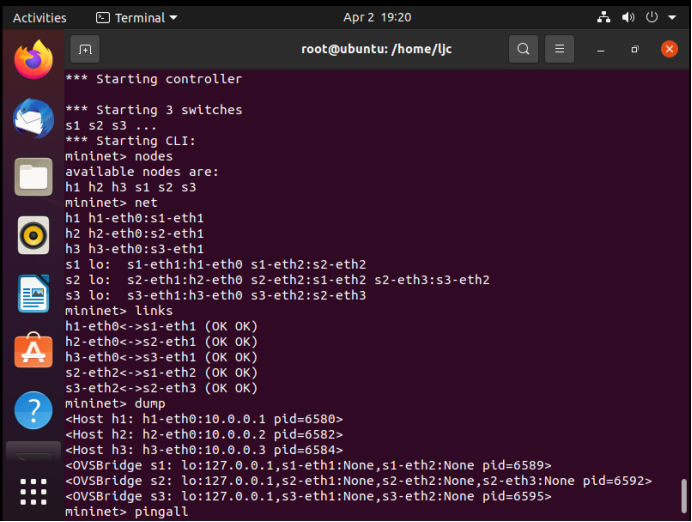Image resolution: width=692 pixels, height=522 pixels.
Task: Click the line 's3-eth2<->s2-eth3 (OK OK)'
Action: click(x=162, y=388)
